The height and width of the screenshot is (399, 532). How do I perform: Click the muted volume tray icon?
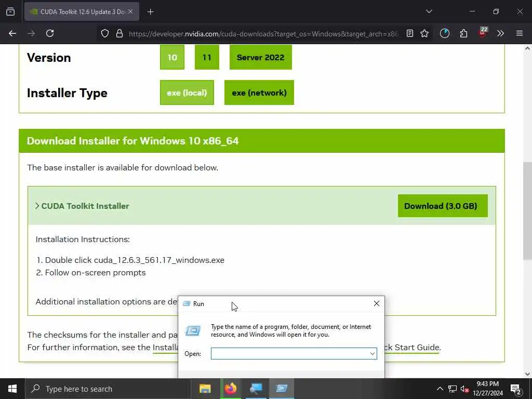point(464,389)
